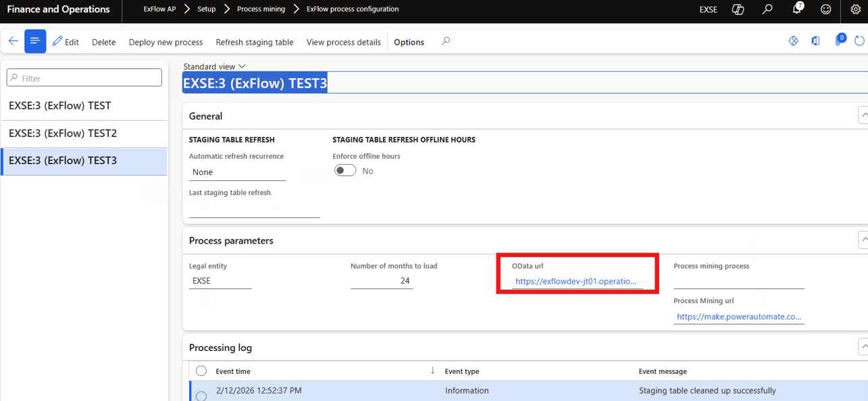Open the settings gear icon
This screenshot has height=401, width=868.
[855, 9]
